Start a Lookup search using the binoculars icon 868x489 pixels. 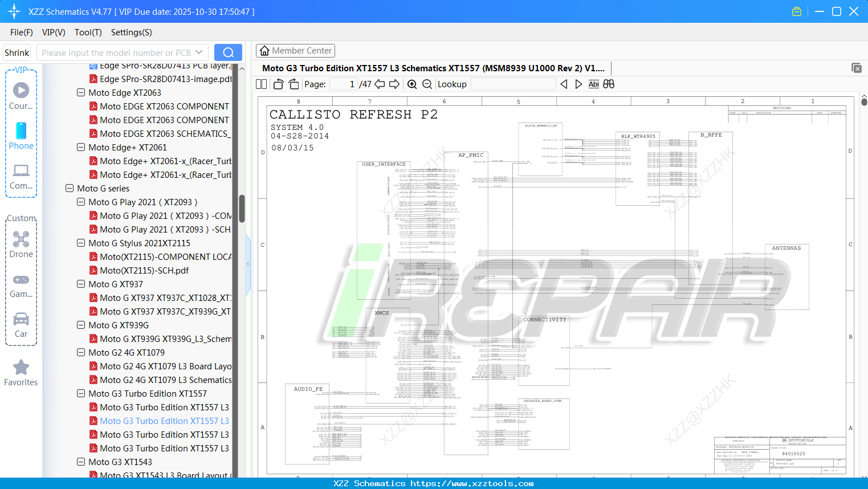click(608, 84)
